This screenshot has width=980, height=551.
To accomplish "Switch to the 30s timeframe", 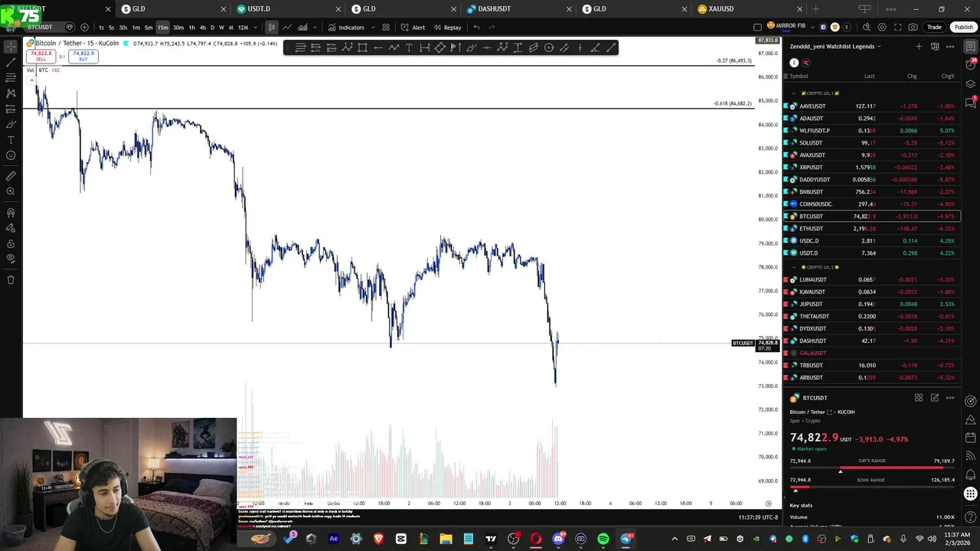I will pyautogui.click(x=122, y=28).
